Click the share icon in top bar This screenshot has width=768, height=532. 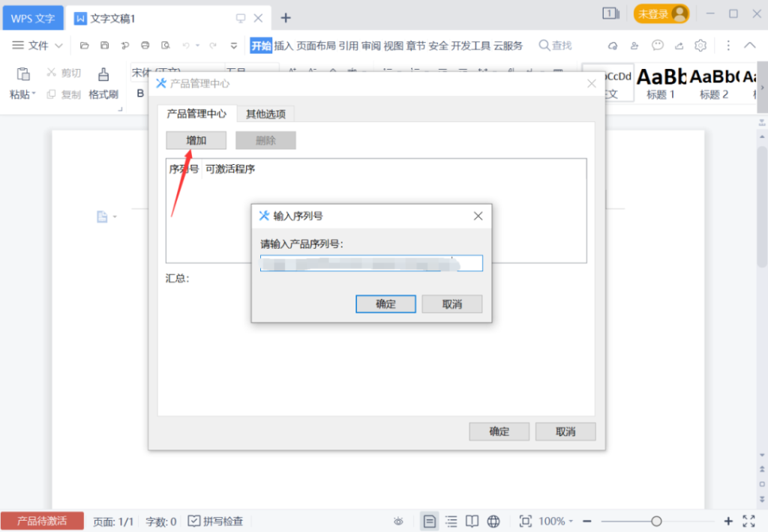pyautogui.click(x=679, y=46)
